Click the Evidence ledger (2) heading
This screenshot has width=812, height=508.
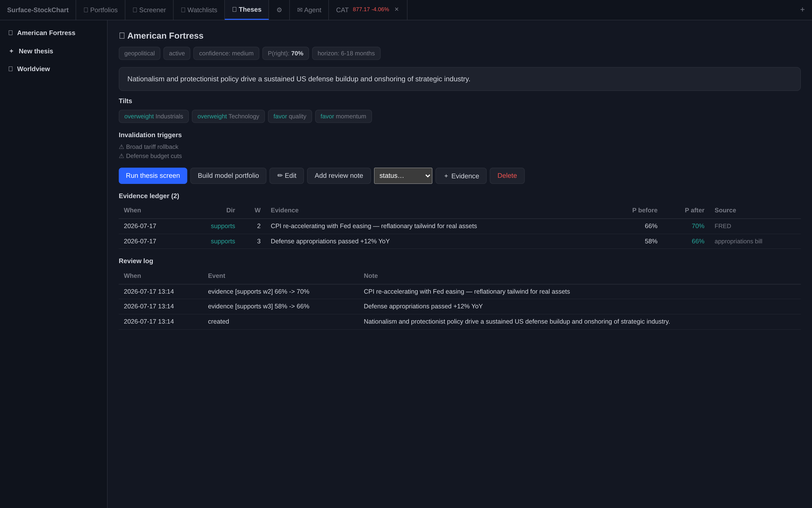click(x=149, y=196)
